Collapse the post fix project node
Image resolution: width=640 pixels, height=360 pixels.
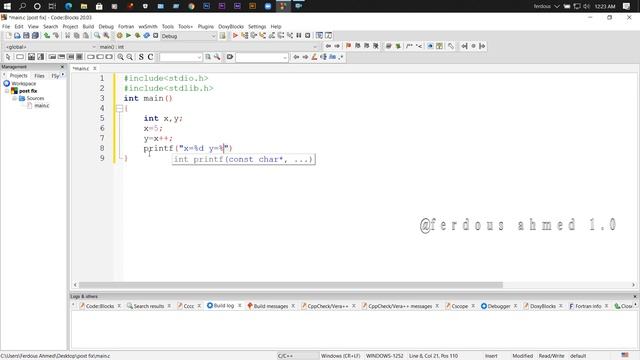(7, 91)
